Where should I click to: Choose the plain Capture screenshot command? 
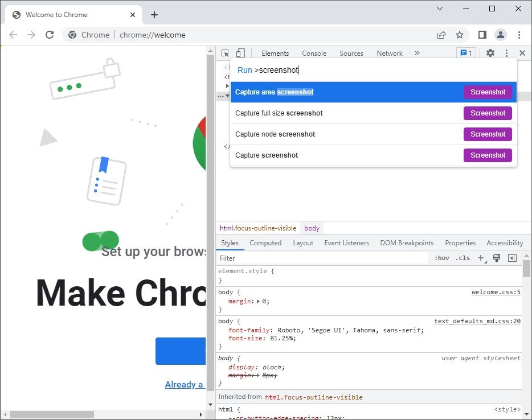click(374, 155)
